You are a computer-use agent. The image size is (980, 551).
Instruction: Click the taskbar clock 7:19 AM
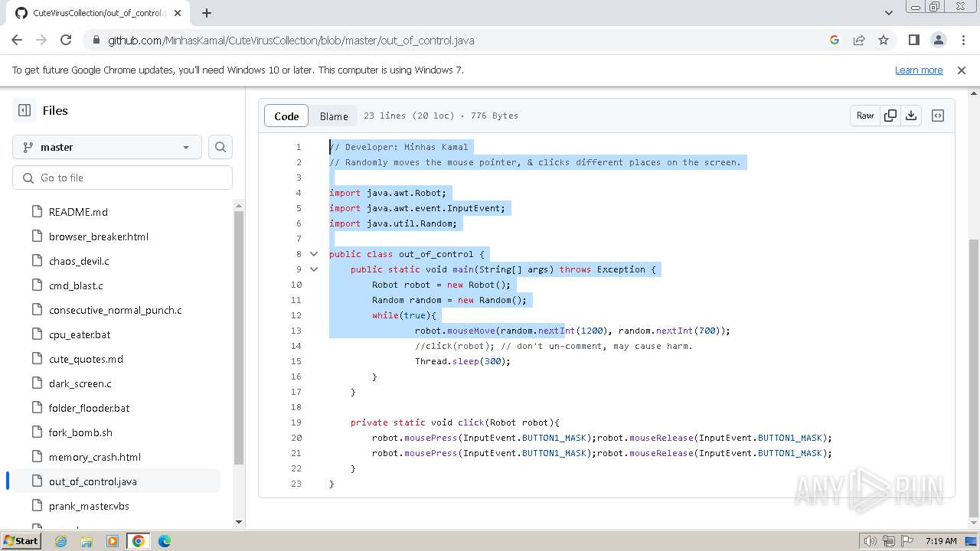coord(940,541)
